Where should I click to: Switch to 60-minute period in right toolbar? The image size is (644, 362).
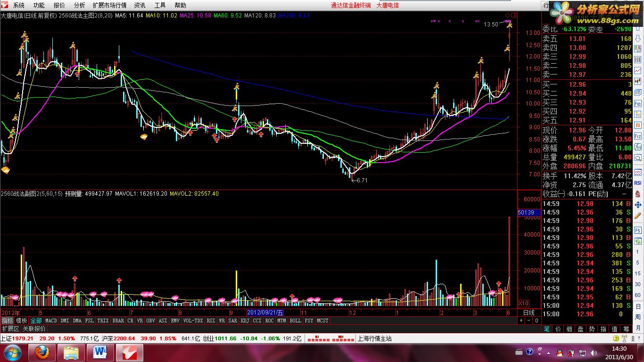click(x=637, y=295)
